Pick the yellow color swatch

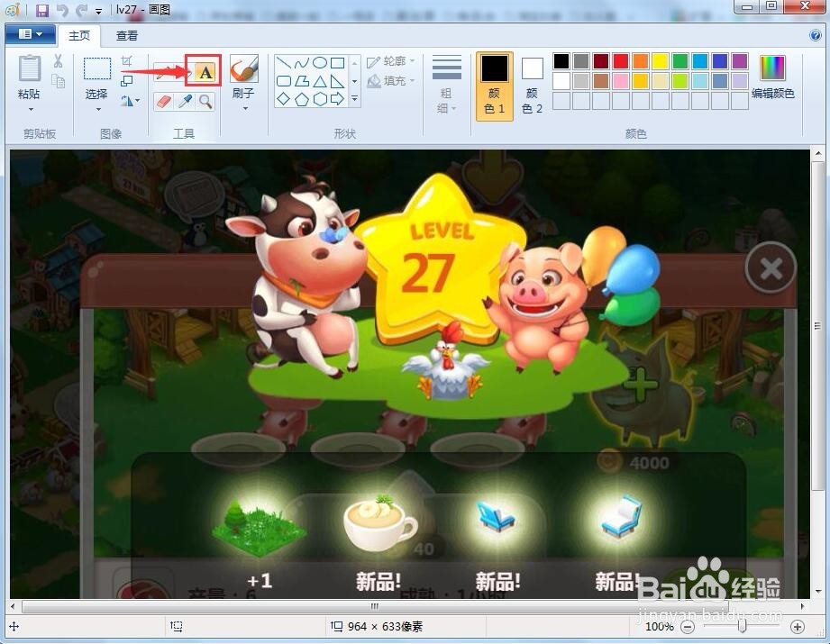(x=660, y=61)
